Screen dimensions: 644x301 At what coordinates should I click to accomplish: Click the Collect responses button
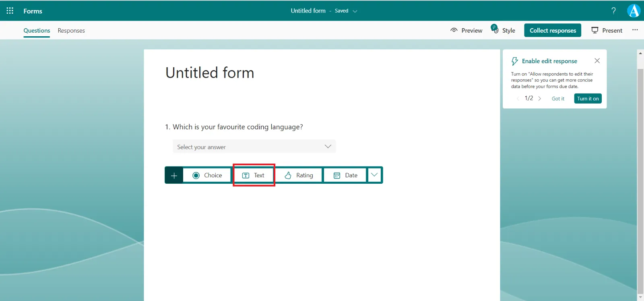pyautogui.click(x=553, y=30)
